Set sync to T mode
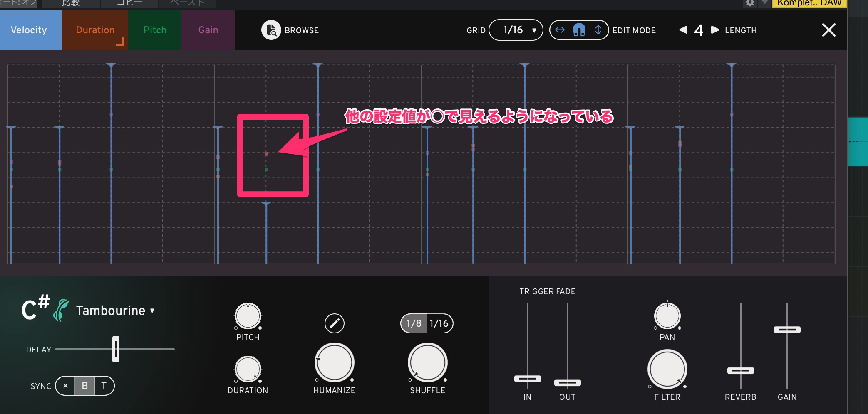 coord(104,386)
